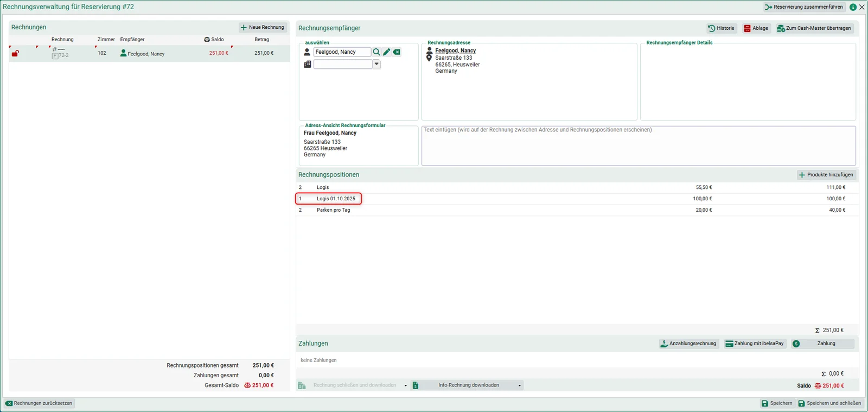Screen dimensions: 868x412
Task: Click Reservierung zusammenführen button
Action: [804, 7]
